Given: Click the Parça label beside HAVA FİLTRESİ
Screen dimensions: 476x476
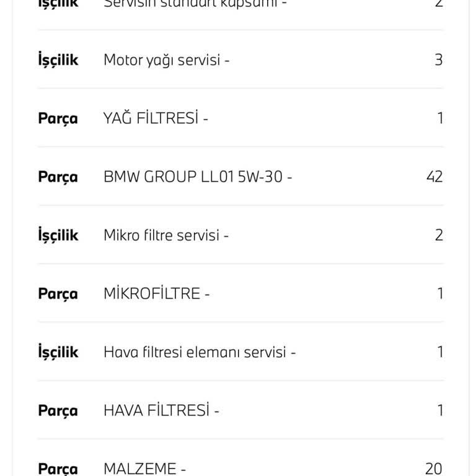Looking at the screenshot, I should [x=58, y=410].
